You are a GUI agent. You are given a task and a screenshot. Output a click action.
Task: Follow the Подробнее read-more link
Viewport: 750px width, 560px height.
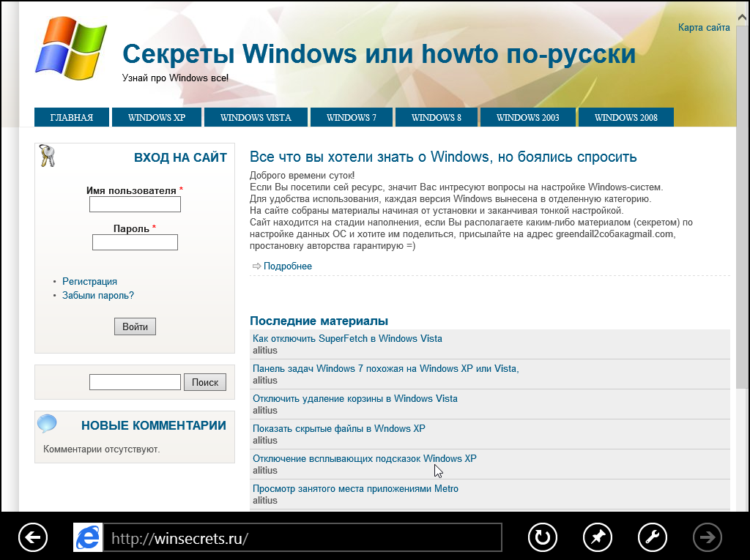click(x=287, y=266)
